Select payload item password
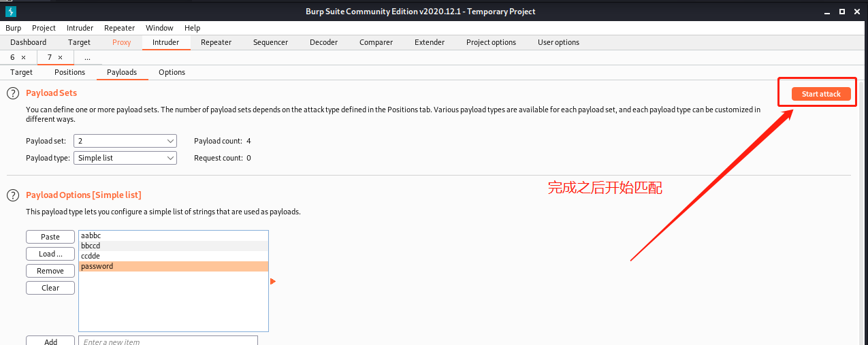 point(174,266)
